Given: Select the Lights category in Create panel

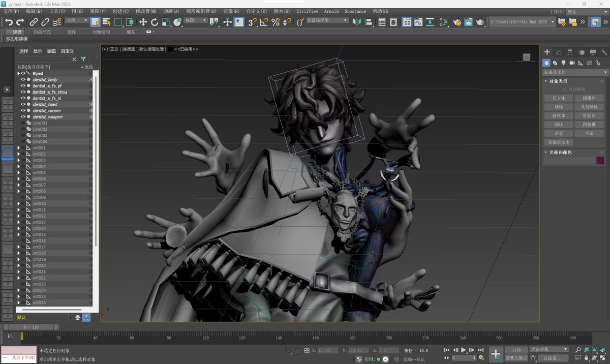Looking at the screenshot, I should (x=563, y=63).
